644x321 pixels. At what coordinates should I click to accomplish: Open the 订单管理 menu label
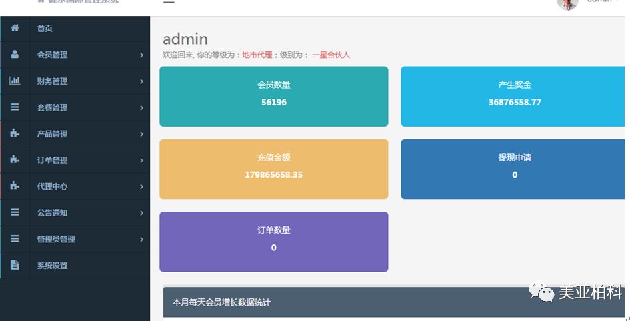pos(52,160)
